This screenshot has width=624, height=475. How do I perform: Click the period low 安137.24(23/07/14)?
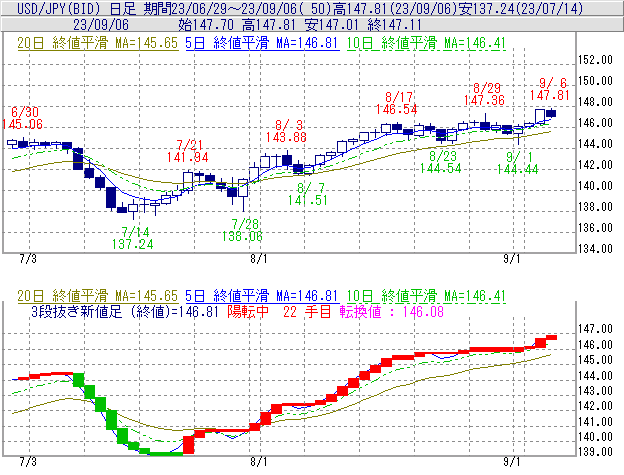click(x=521, y=8)
